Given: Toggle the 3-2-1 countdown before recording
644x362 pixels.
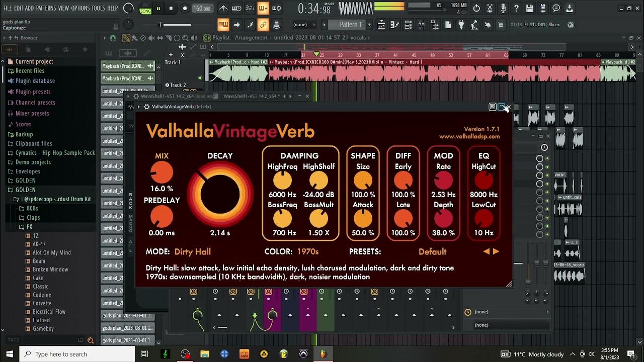Looking at the screenshot, I should pyautogui.click(x=250, y=8).
